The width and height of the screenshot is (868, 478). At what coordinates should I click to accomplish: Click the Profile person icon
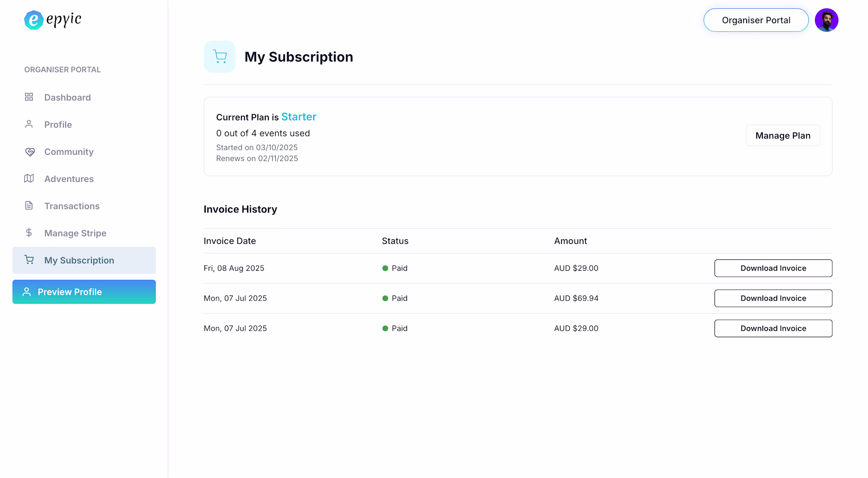29,124
